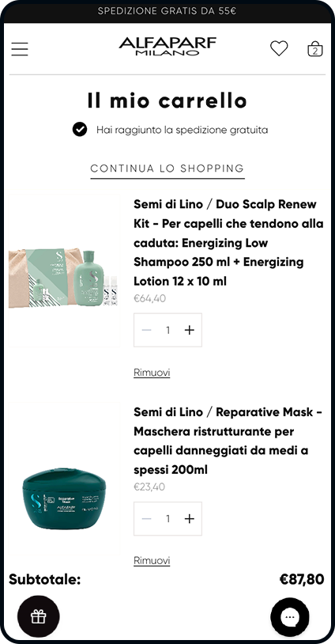Viewport: 335px width, 644px height.
Task: Open the gift rewards button
Action: coord(38,616)
